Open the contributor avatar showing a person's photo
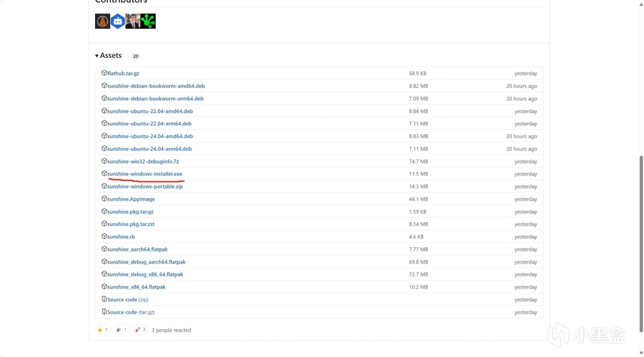644x357 pixels. pos(133,21)
